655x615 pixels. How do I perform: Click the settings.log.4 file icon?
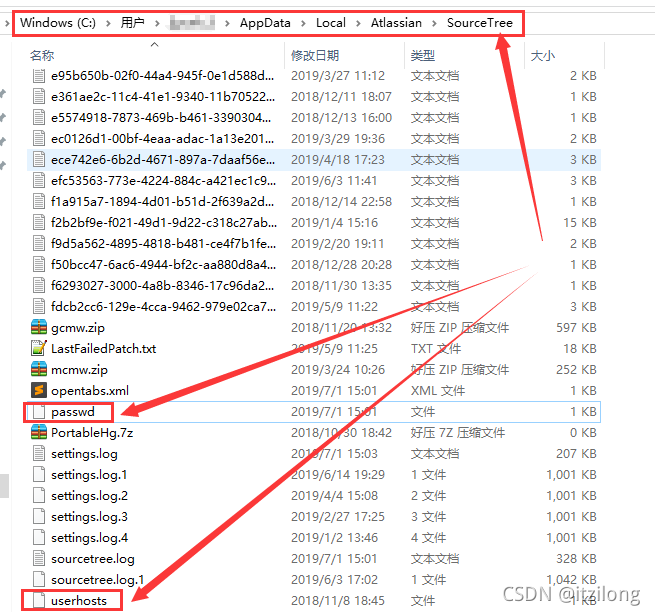pyautogui.click(x=39, y=537)
